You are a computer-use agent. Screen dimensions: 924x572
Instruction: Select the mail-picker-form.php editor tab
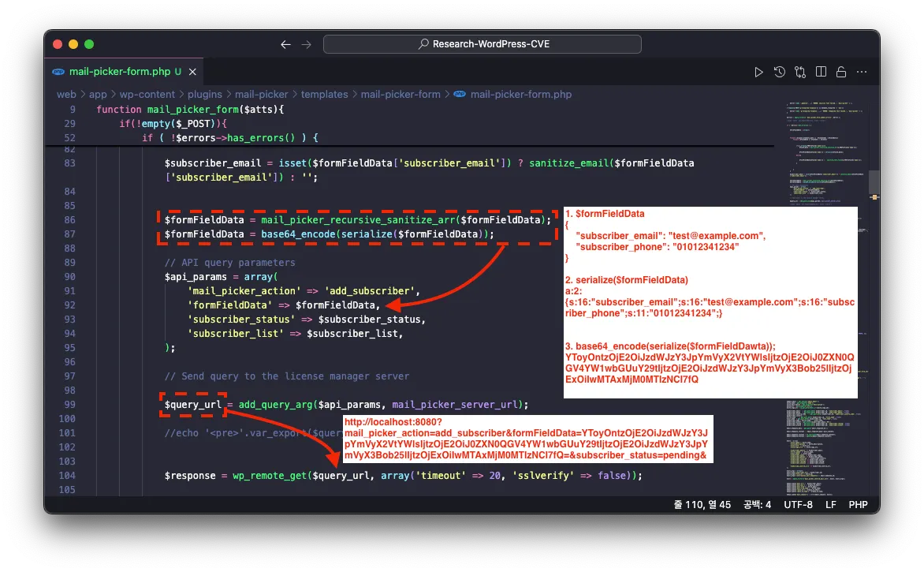coord(125,72)
